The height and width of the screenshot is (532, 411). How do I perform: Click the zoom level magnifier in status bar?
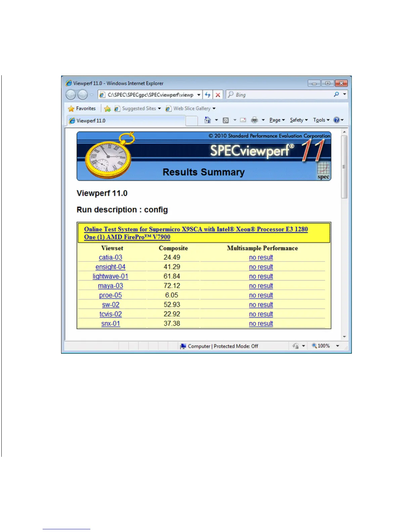314,346
